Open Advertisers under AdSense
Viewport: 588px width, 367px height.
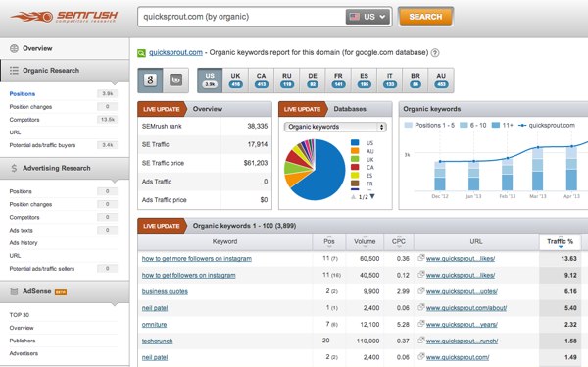point(24,353)
